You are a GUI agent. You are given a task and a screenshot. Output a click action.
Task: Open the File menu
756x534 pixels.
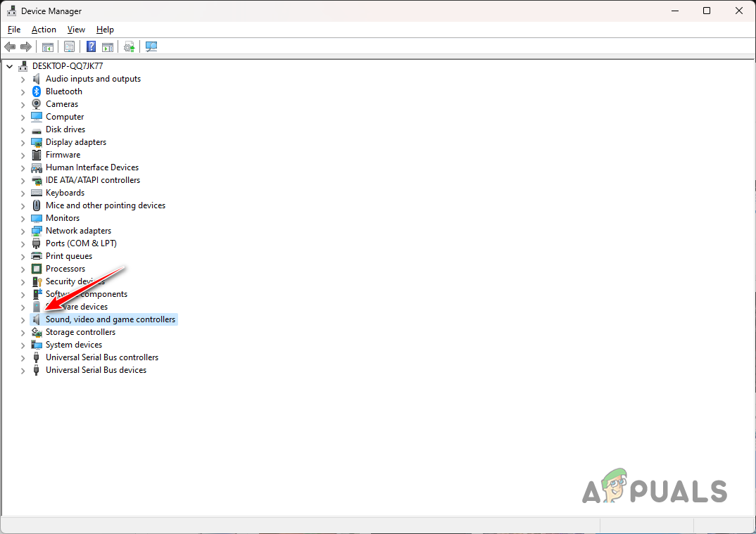pos(14,30)
